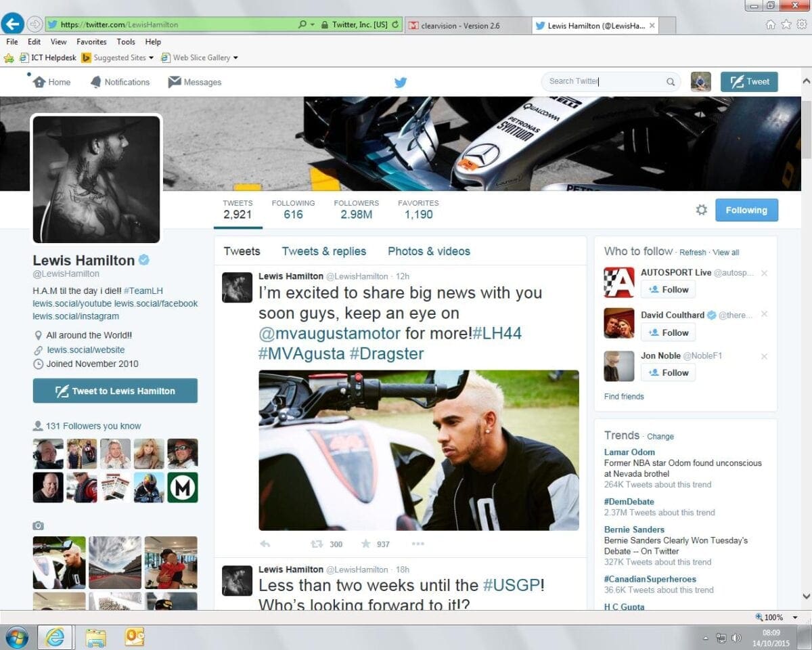
Task: Open the Edit menu
Action: click(35, 42)
